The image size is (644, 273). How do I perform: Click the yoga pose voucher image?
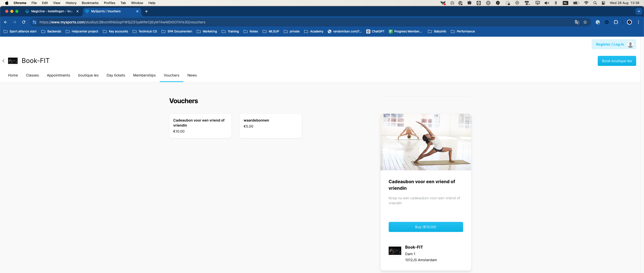[x=426, y=142]
